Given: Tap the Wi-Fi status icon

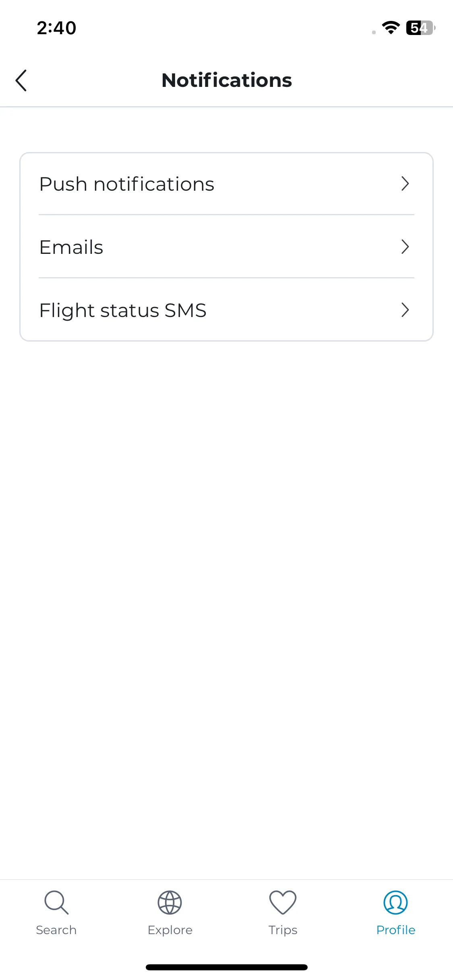Looking at the screenshot, I should (x=391, y=28).
